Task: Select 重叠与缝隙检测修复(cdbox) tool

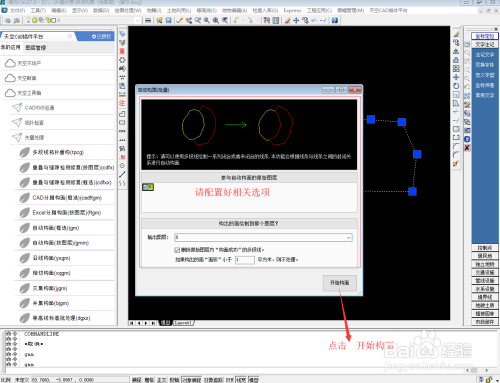Action: (66, 182)
